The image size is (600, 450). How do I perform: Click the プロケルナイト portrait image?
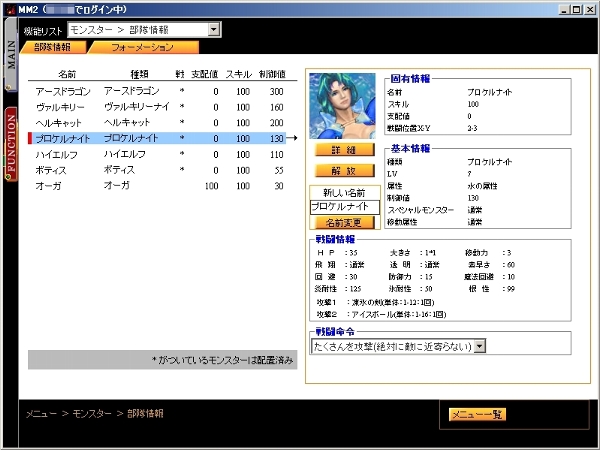(x=343, y=105)
